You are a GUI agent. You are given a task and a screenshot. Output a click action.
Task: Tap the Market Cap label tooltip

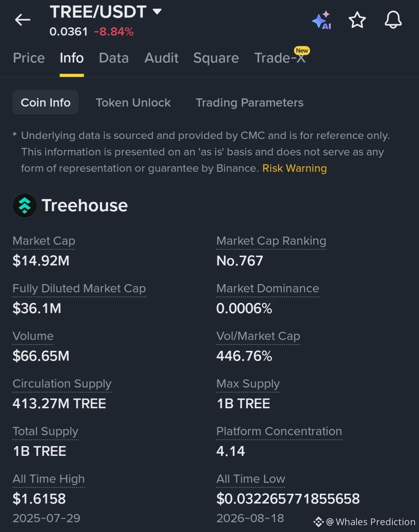click(x=44, y=241)
